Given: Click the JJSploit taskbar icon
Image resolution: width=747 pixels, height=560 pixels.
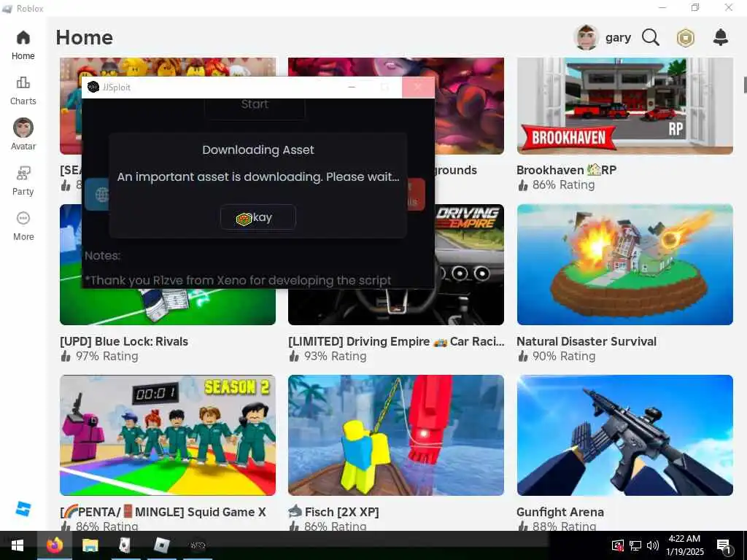Looking at the screenshot, I should [x=198, y=545].
